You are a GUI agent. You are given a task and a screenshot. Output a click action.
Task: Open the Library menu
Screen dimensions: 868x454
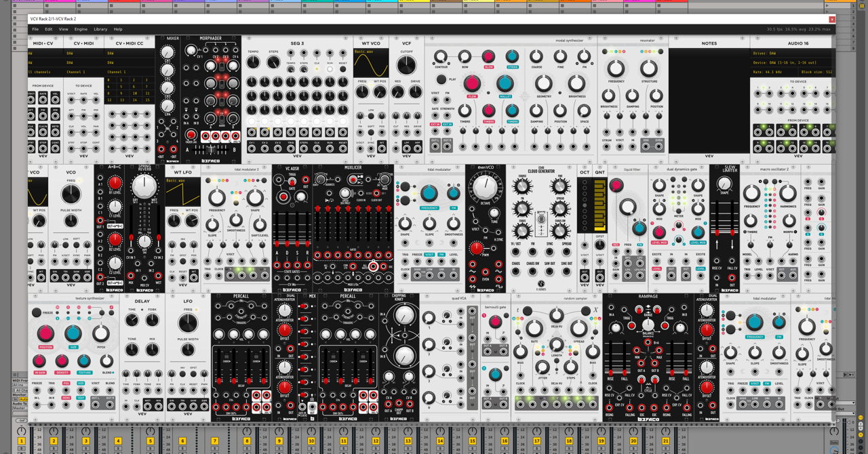click(x=100, y=29)
